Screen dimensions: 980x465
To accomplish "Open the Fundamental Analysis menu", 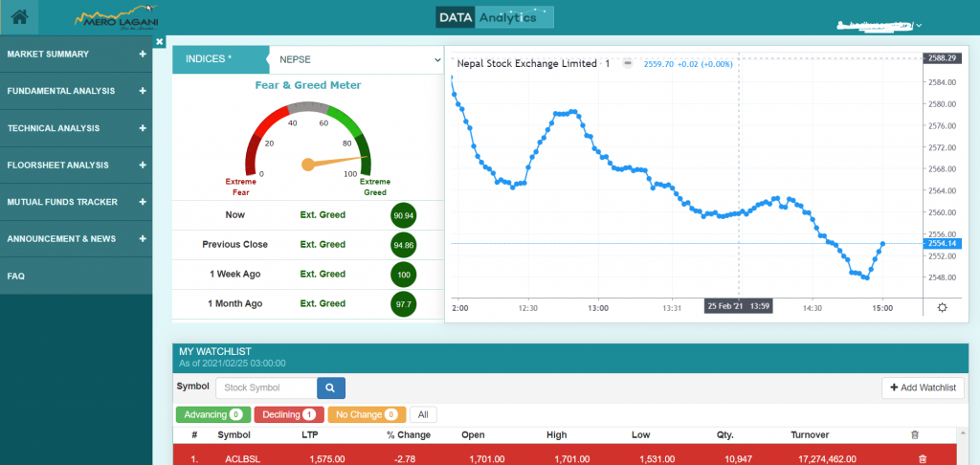I will pos(77,91).
